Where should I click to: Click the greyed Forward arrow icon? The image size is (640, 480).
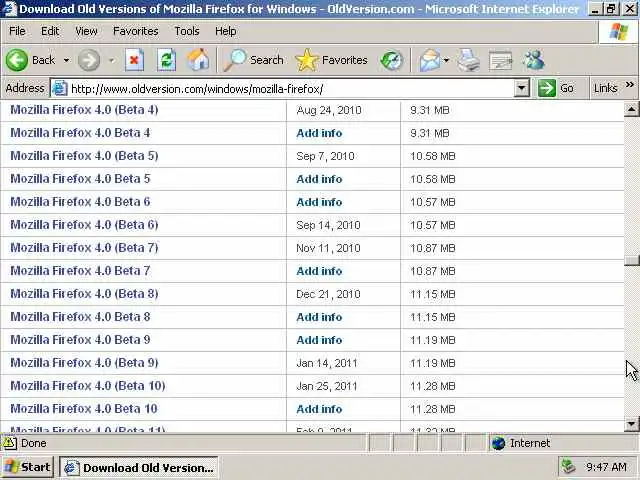pyautogui.click(x=89, y=60)
